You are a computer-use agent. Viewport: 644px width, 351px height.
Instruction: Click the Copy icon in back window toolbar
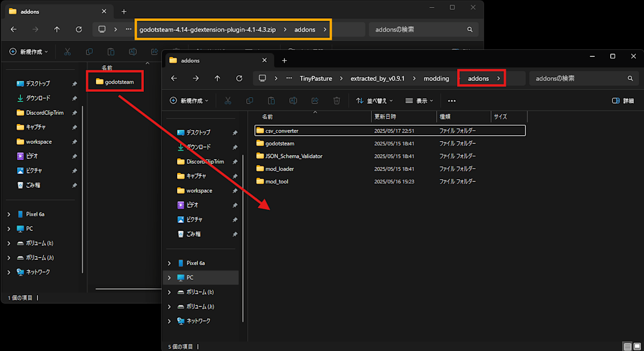pyautogui.click(x=89, y=52)
